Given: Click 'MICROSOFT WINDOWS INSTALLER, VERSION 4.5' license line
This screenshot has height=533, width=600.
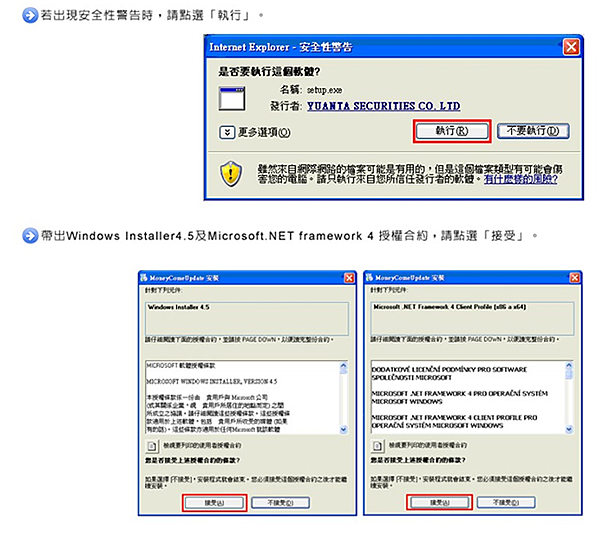Looking at the screenshot, I should click(212, 381).
